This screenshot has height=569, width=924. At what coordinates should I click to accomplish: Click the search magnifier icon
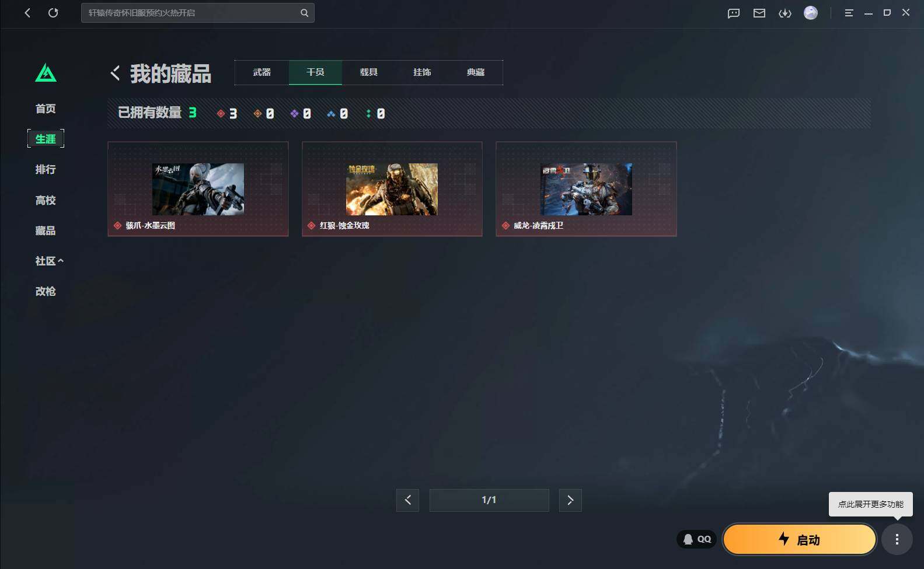point(304,13)
